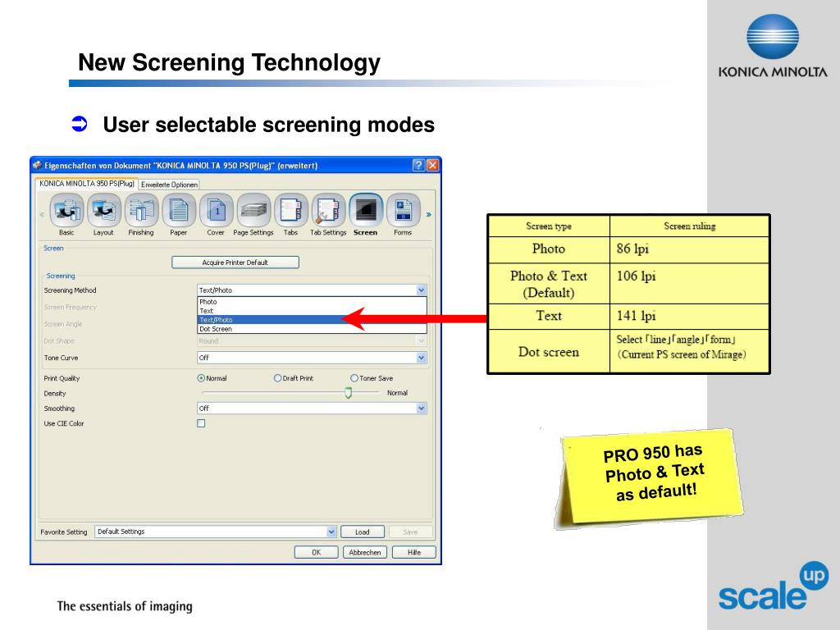Click the disabled Save button

pos(410,532)
